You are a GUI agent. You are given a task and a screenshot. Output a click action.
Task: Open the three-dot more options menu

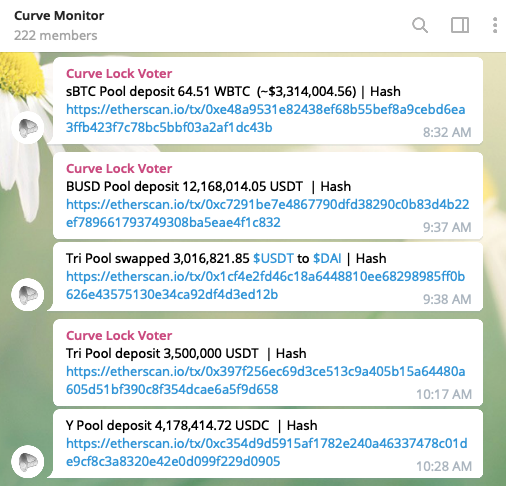coord(495,25)
